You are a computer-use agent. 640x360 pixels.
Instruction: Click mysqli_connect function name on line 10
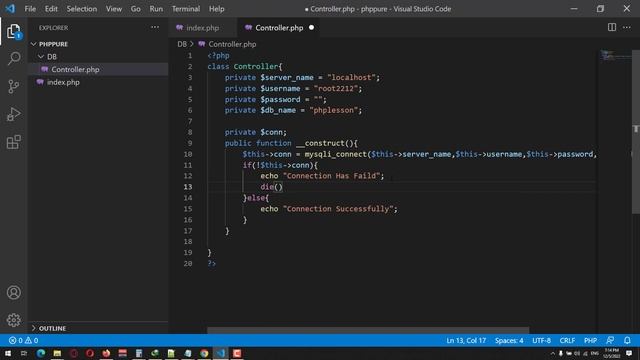pyautogui.click(x=336, y=154)
